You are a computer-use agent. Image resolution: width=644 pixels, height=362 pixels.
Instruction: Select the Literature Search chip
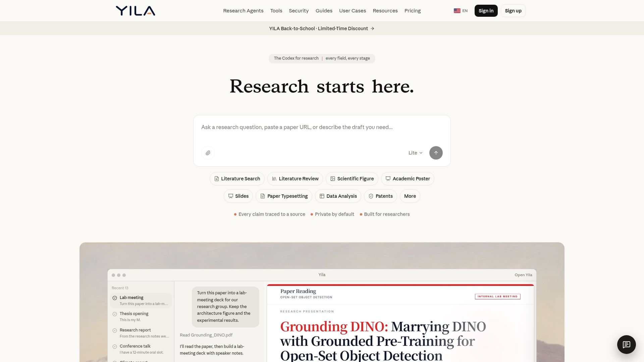coord(237,179)
